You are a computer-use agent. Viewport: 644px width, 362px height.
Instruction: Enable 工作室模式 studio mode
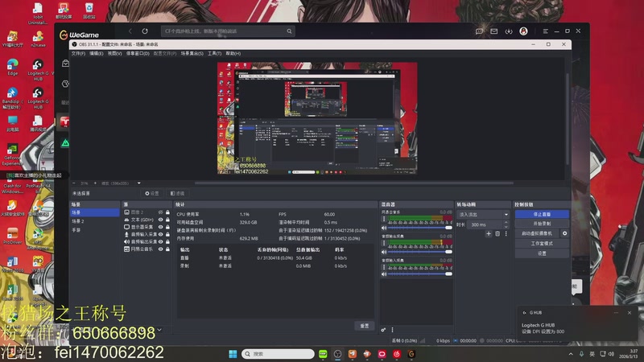pyautogui.click(x=542, y=244)
